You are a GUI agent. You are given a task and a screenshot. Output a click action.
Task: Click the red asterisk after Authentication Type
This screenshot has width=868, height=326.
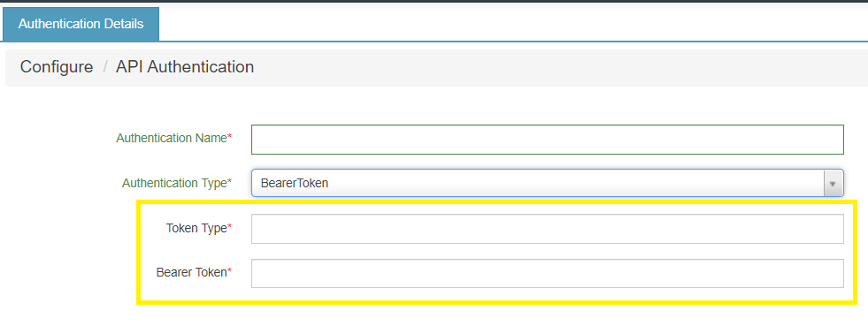(x=230, y=182)
